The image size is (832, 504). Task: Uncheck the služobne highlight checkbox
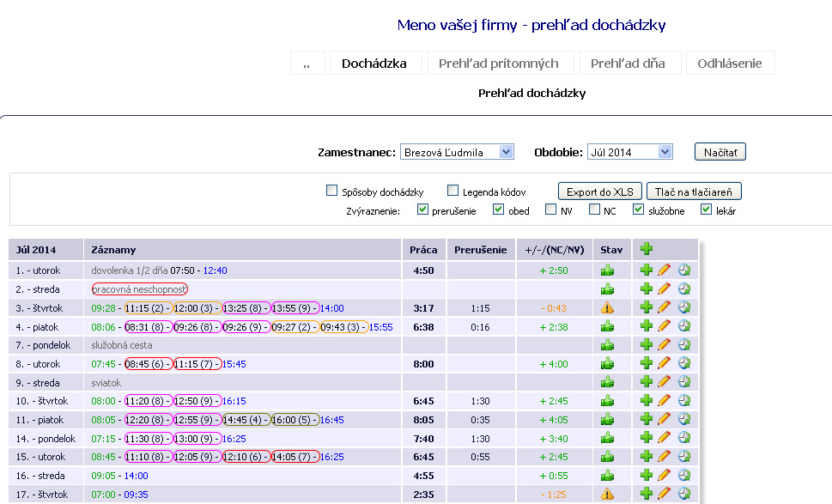click(638, 209)
